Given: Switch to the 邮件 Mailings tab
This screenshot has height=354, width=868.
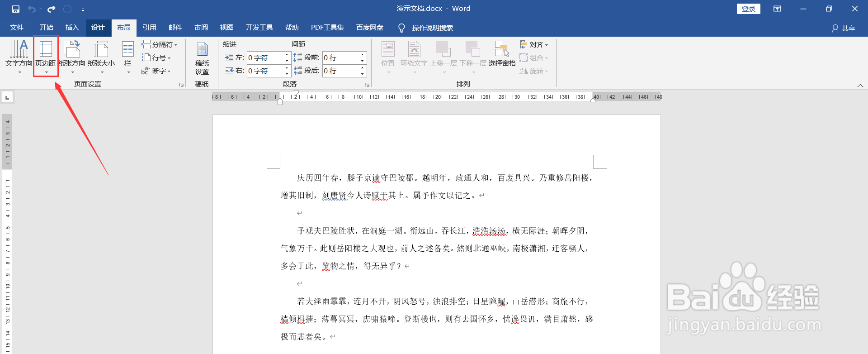Looking at the screenshot, I should pos(175,28).
